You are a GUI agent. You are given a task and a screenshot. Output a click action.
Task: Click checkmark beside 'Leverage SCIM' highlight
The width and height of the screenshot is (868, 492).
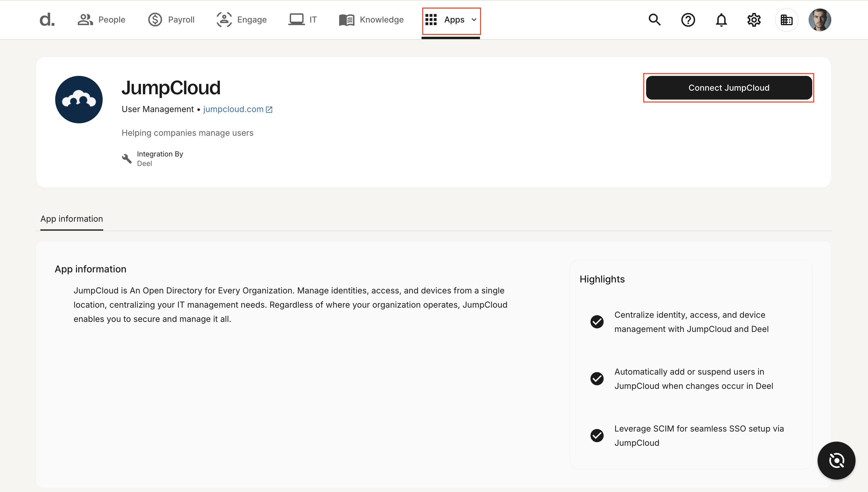click(597, 436)
